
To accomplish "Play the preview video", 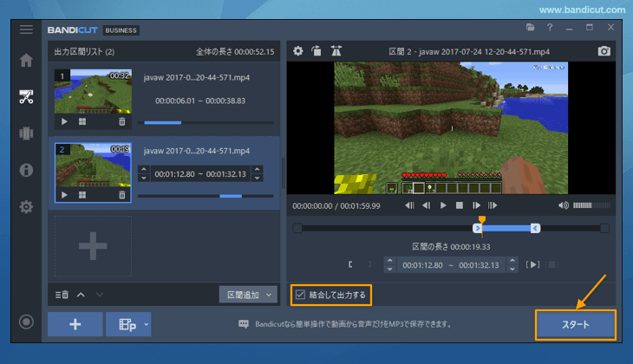I will tap(443, 205).
